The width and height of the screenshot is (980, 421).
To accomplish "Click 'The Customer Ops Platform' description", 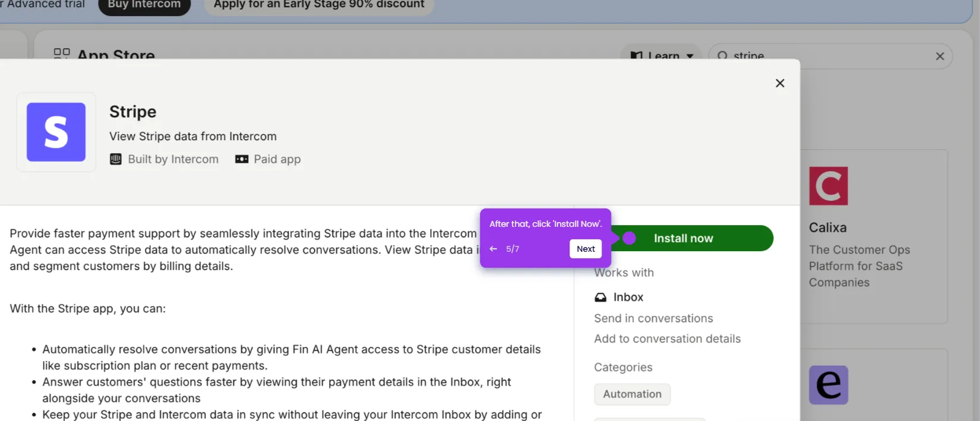I will [859, 266].
